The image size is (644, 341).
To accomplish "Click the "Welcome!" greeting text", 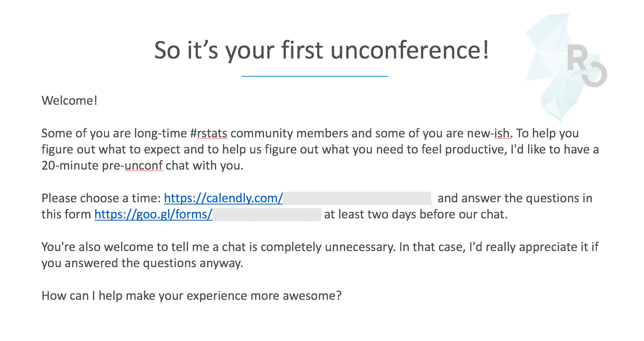I will (70, 101).
